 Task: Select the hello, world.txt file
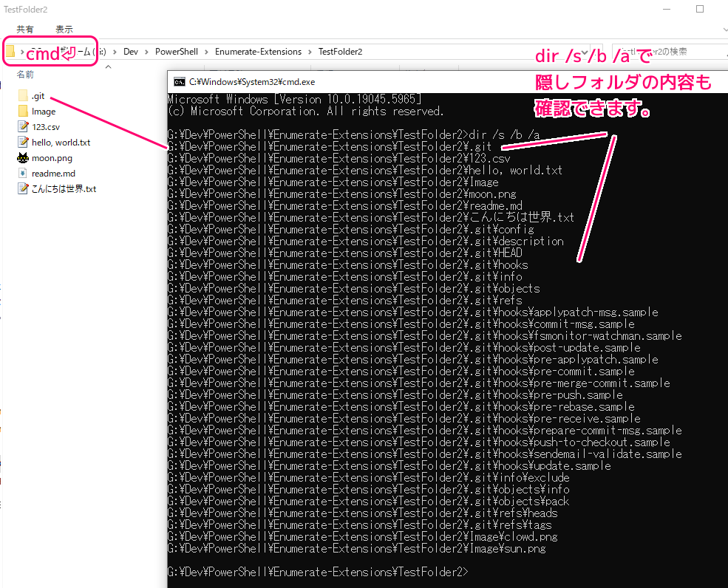[61, 143]
